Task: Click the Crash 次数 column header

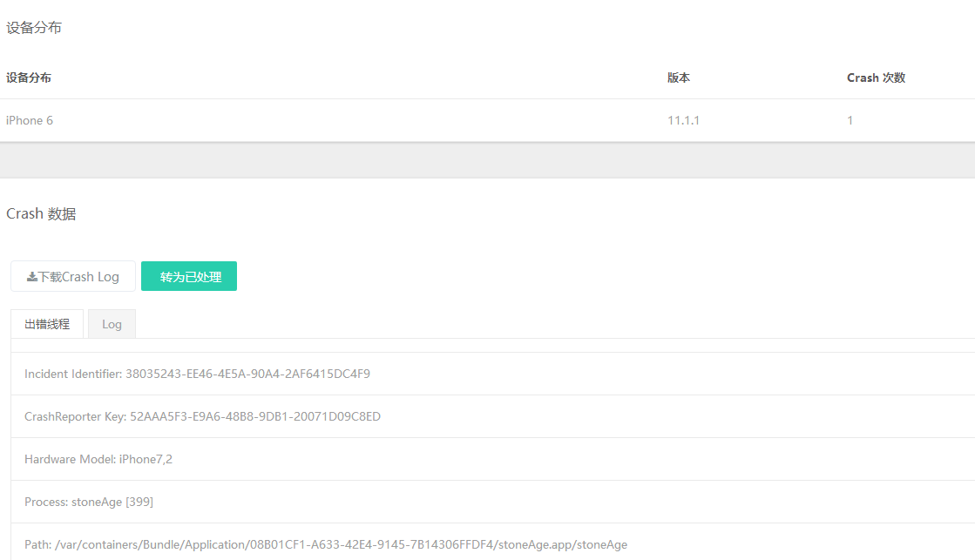Action: point(876,78)
